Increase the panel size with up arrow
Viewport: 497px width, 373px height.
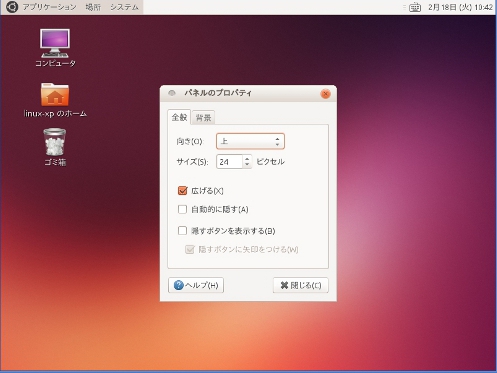pos(247,159)
